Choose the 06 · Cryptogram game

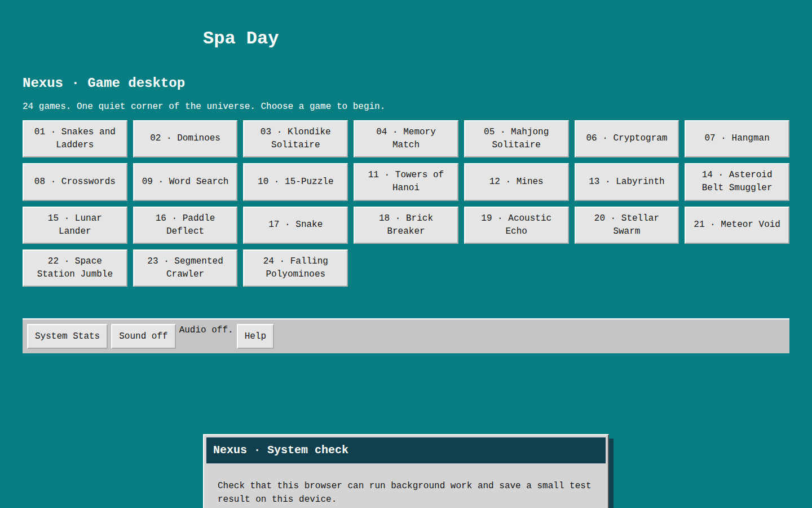[x=626, y=138]
